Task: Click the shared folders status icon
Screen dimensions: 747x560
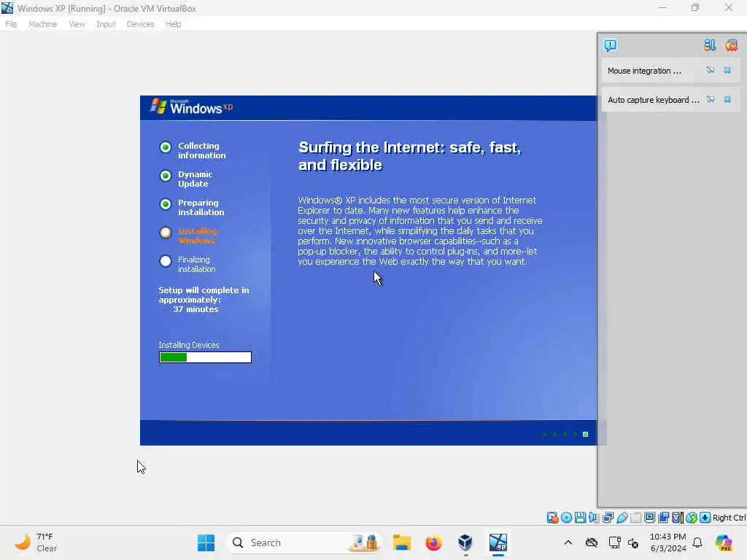Action: coord(635,518)
